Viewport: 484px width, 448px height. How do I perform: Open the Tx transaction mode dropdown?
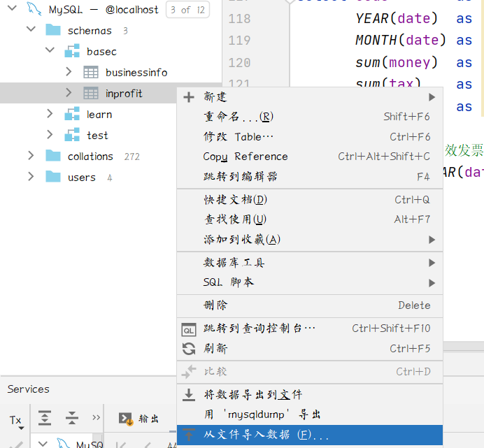(x=16, y=421)
